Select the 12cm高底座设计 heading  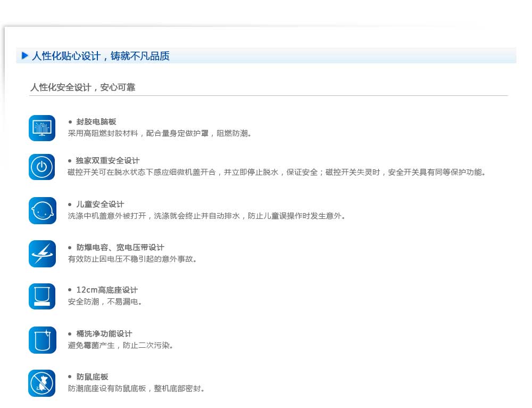pos(107,290)
